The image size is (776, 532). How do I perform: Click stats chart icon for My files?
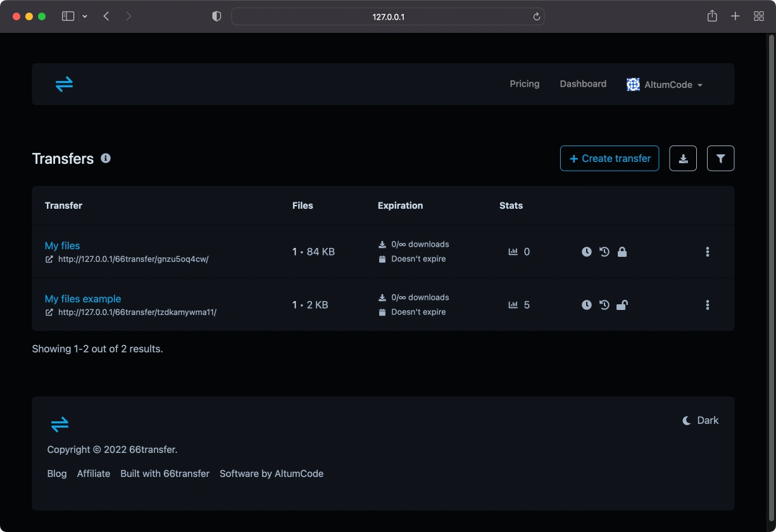(513, 252)
